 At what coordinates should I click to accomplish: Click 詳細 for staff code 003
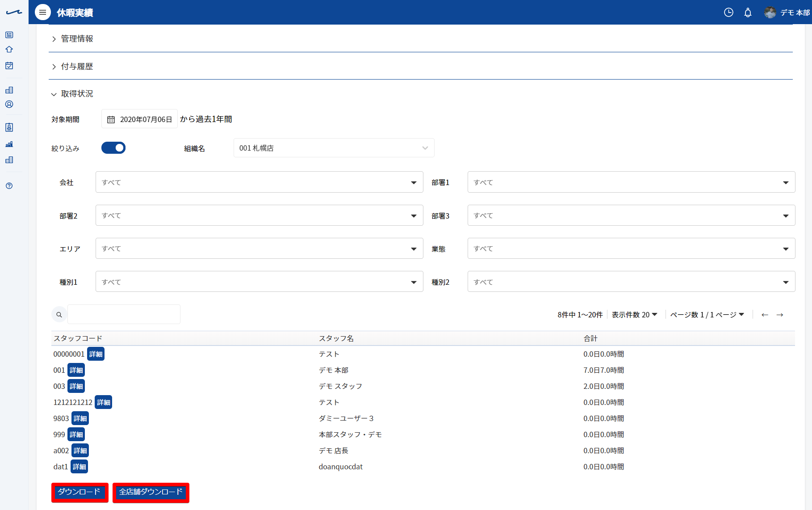point(76,386)
